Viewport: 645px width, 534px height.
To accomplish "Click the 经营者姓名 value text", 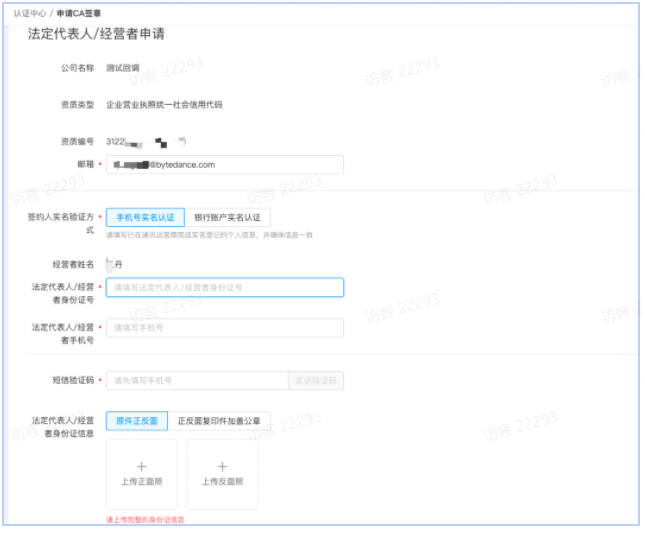I will point(117,264).
